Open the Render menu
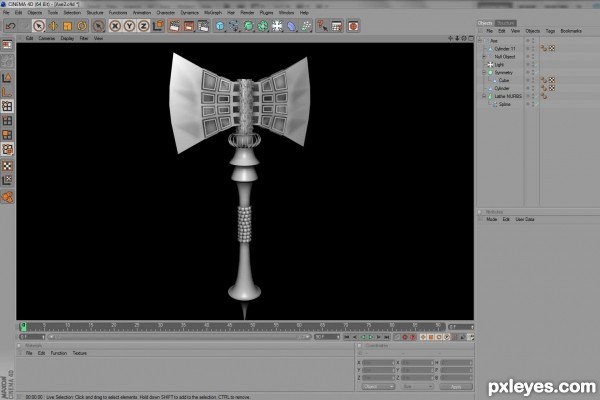The image size is (600, 400). pos(247,13)
